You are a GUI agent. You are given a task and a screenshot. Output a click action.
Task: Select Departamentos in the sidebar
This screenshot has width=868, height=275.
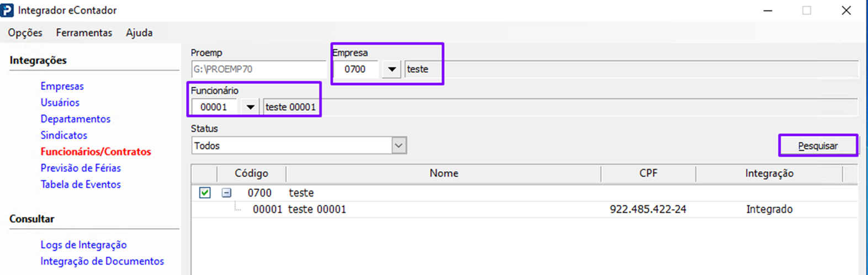pyautogui.click(x=75, y=119)
